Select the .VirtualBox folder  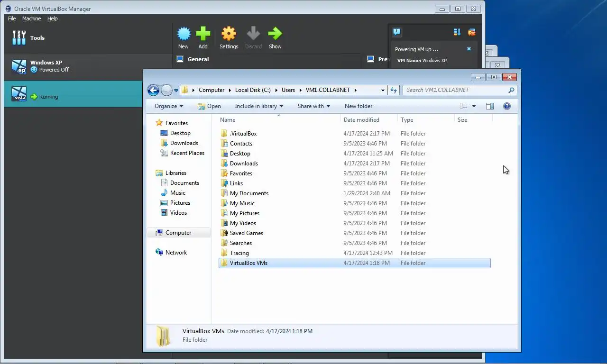[354, 134]
